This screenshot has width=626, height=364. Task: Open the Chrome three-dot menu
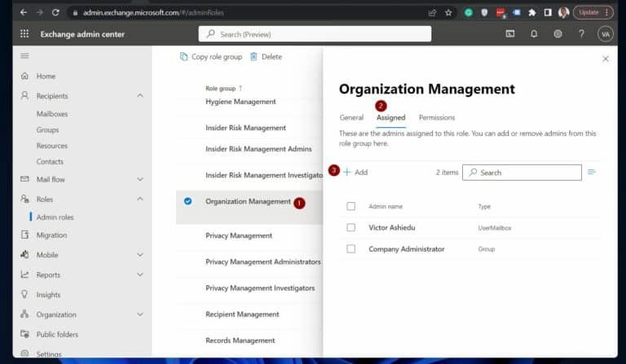606,13
